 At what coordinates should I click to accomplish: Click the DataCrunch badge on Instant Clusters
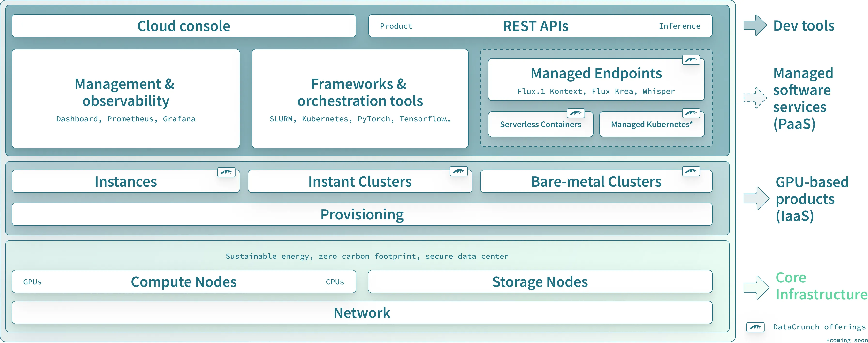tap(459, 171)
